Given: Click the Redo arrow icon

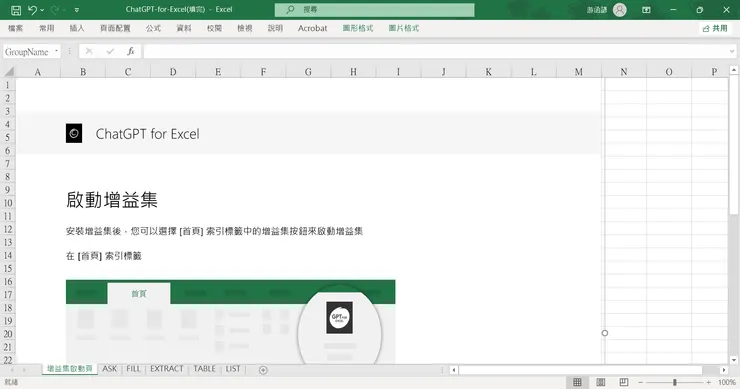Looking at the screenshot, I should tap(55, 9).
